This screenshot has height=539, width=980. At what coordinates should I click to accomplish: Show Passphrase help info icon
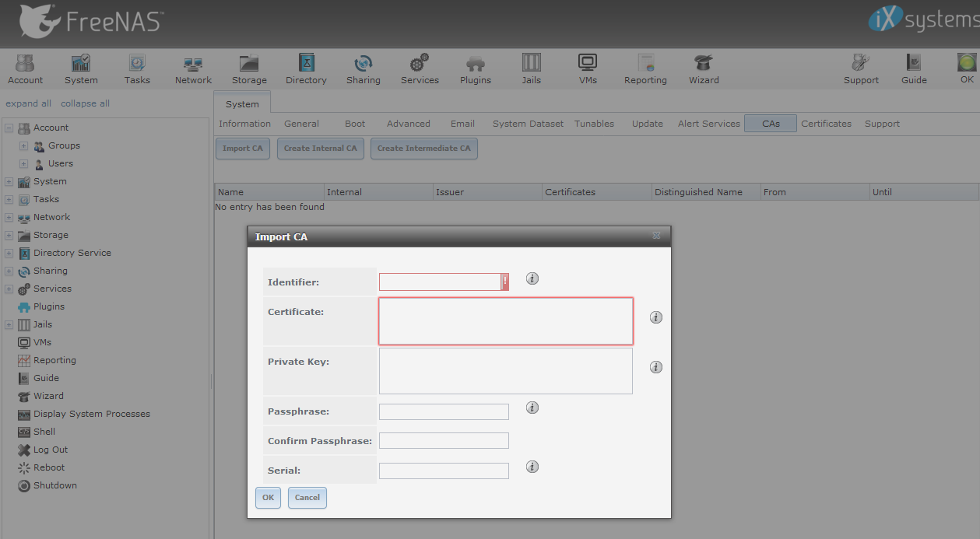pos(532,408)
